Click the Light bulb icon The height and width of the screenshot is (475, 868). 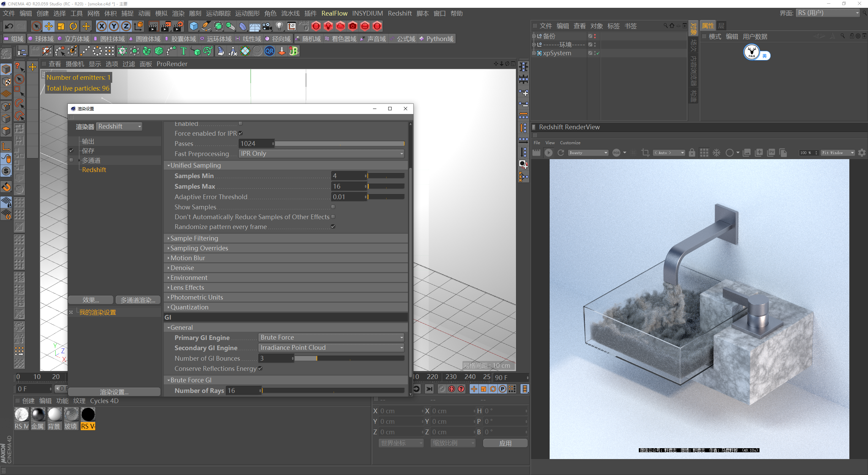[279, 26]
